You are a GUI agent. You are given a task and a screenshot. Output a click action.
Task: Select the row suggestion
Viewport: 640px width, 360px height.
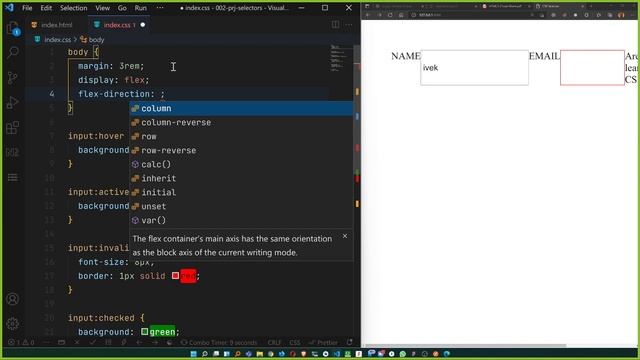pyautogui.click(x=241, y=136)
